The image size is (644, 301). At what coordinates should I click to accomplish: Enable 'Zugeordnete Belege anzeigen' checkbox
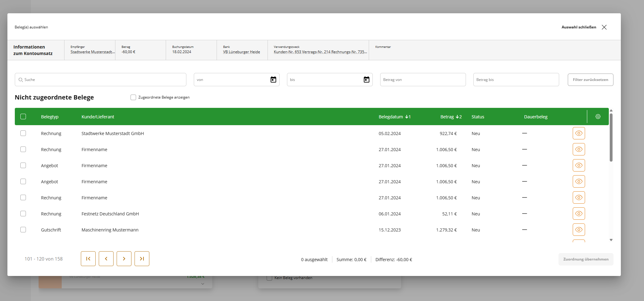tap(133, 97)
